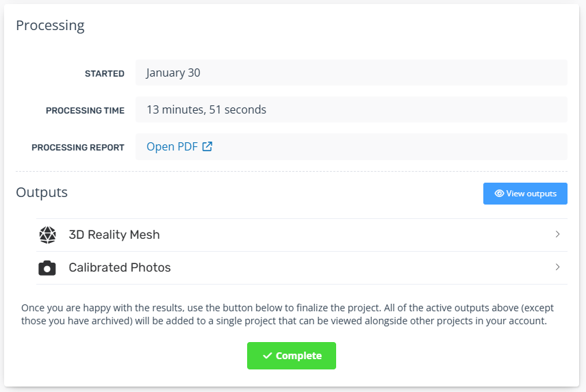The height and width of the screenshot is (392, 586).
Task: Click the PROCESSING REPORT label
Action: [78, 148]
